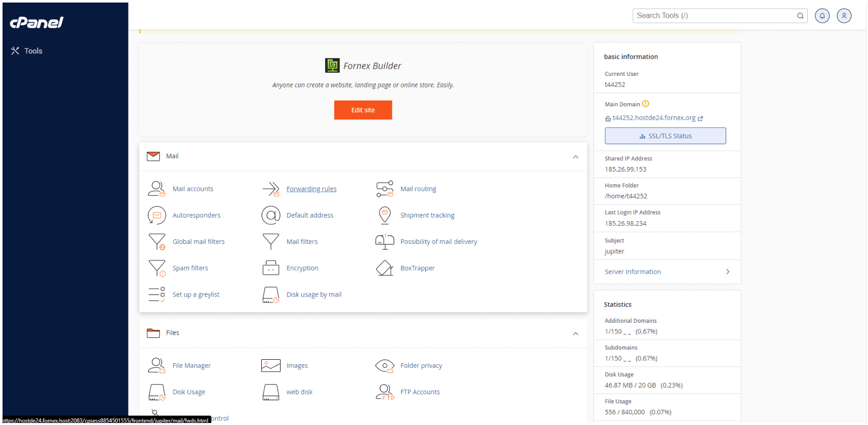Open the Folder privacy link
Screen dimensions: 868x425
click(x=421, y=365)
